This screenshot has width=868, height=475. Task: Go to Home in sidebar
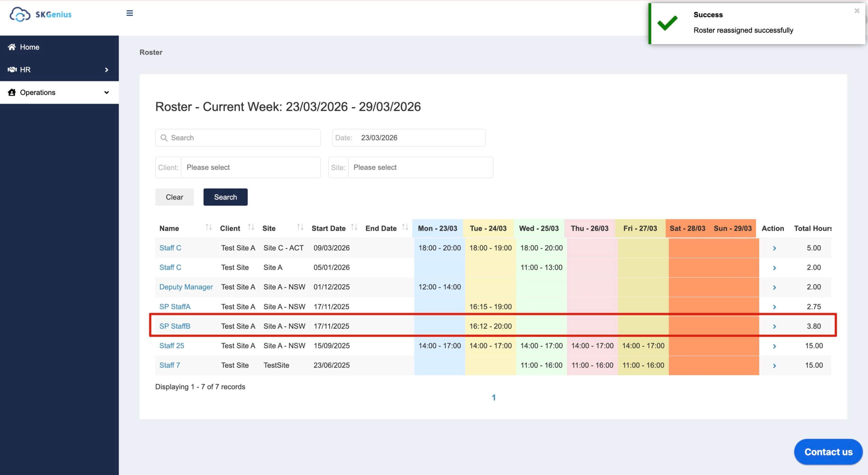coord(29,47)
